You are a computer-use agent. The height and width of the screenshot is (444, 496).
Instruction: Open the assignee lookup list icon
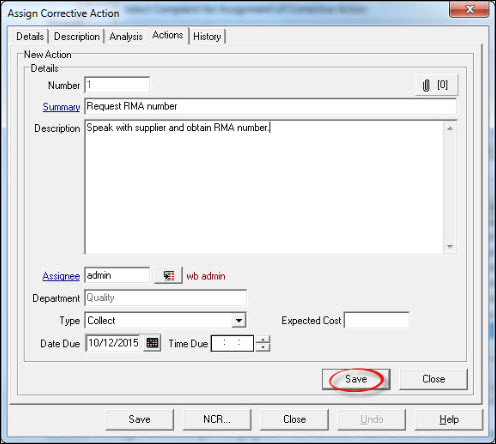169,276
